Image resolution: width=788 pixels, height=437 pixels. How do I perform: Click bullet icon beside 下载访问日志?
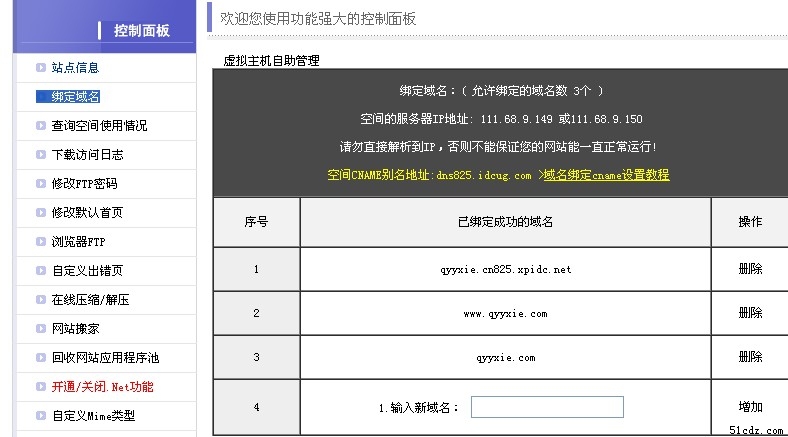click(x=41, y=155)
